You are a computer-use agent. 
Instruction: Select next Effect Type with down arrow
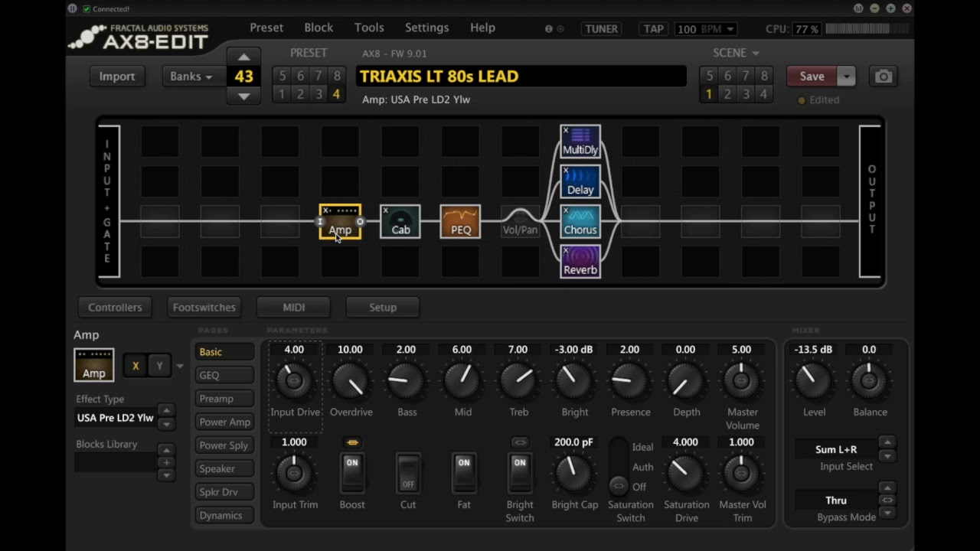point(165,424)
